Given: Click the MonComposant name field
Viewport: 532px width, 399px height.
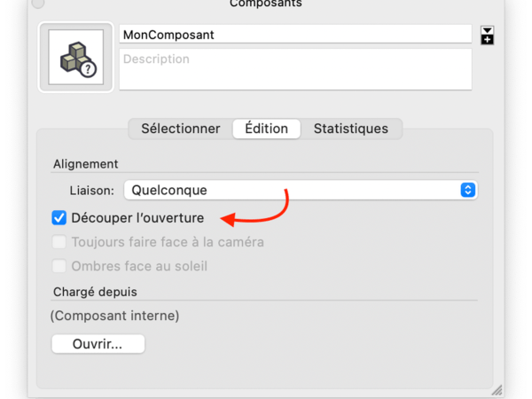Looking at the screenshot, I should [x=295, y=34].
